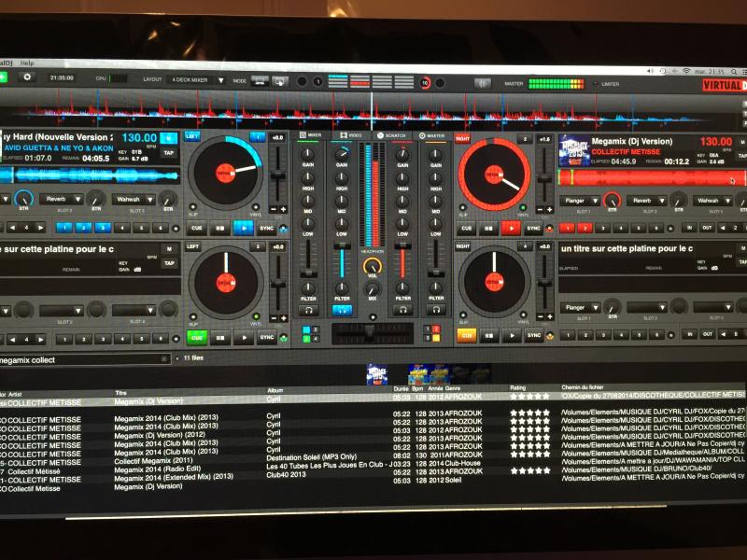Open the Reverb effect dropdown on deck 1

click(x=62, y=199)
